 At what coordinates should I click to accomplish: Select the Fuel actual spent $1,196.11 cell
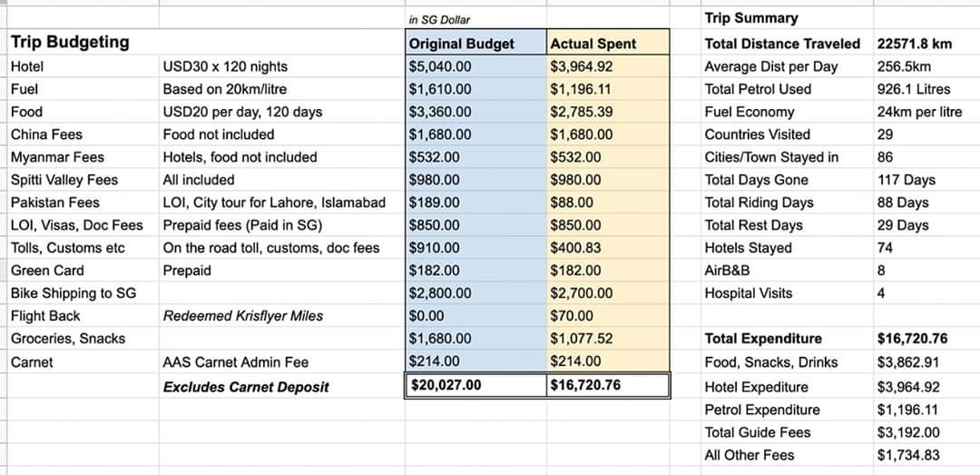(x=607, y=89)
